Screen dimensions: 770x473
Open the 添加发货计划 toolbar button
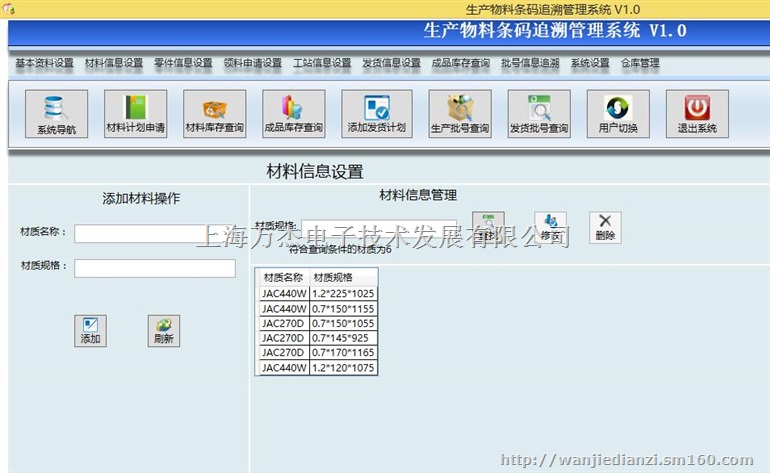(377, 113)
